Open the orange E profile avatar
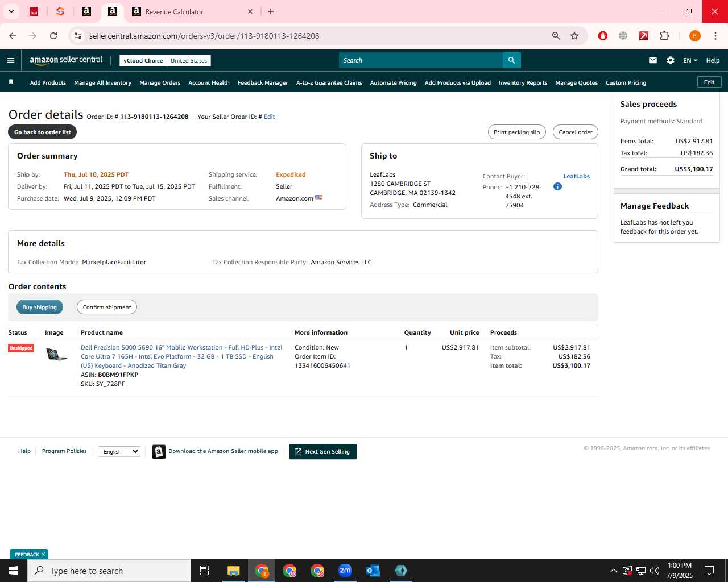 tap(694, 36)
